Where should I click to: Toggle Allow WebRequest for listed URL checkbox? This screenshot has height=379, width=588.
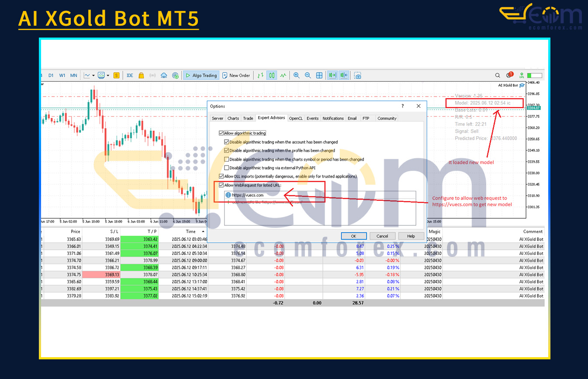click(x=221, y=185)
